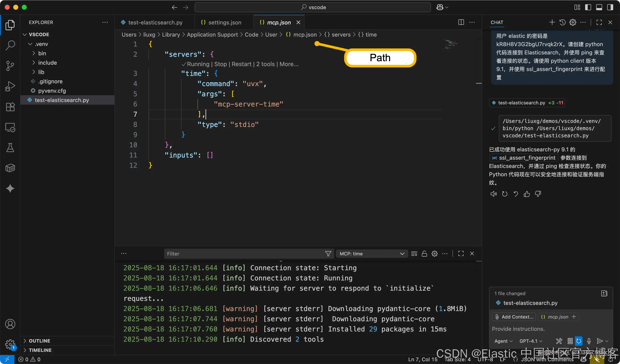Open the Accounts menu icon
The width and height of the screenshot is (620, 364).
coord(10,324)
